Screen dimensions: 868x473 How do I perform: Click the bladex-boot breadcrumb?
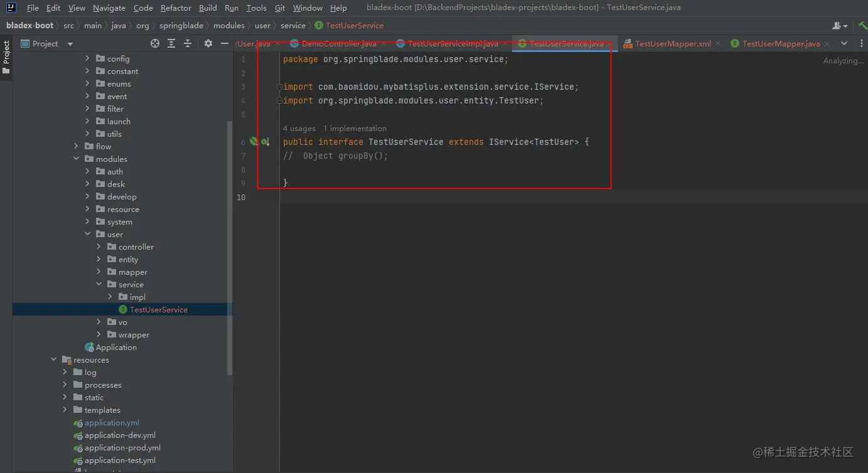tap(30, 26)
